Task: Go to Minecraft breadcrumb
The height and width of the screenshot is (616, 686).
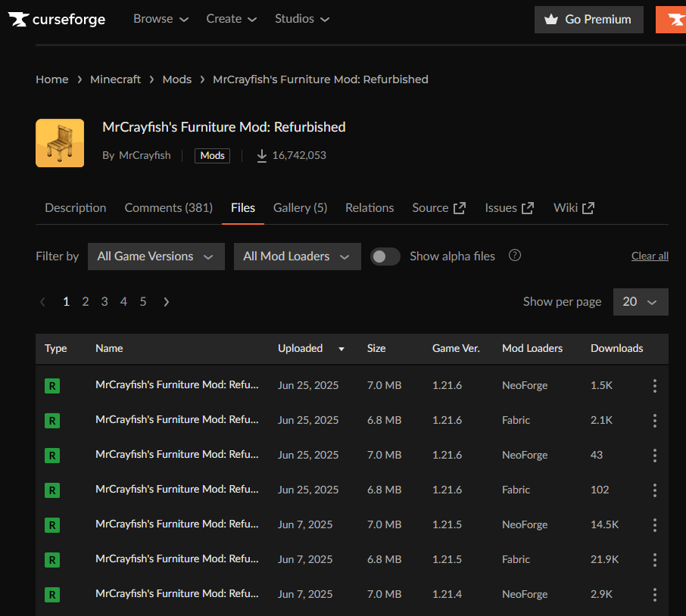Action: click(x=116, y=79)
